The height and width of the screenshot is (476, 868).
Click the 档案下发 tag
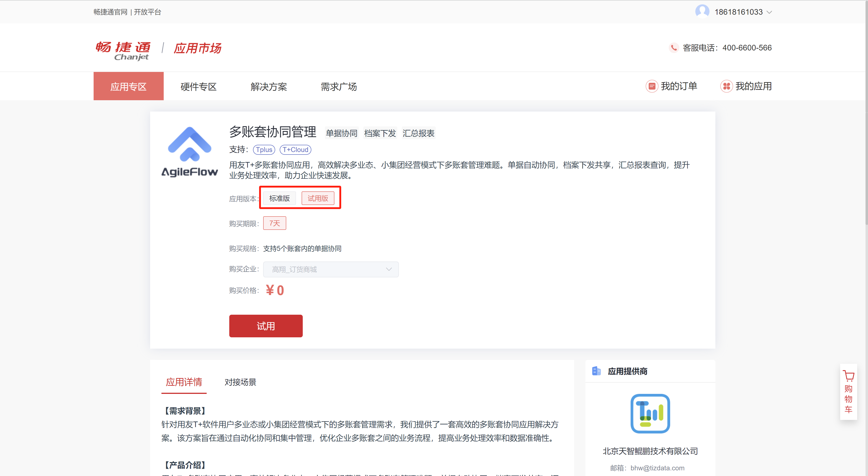380,133
